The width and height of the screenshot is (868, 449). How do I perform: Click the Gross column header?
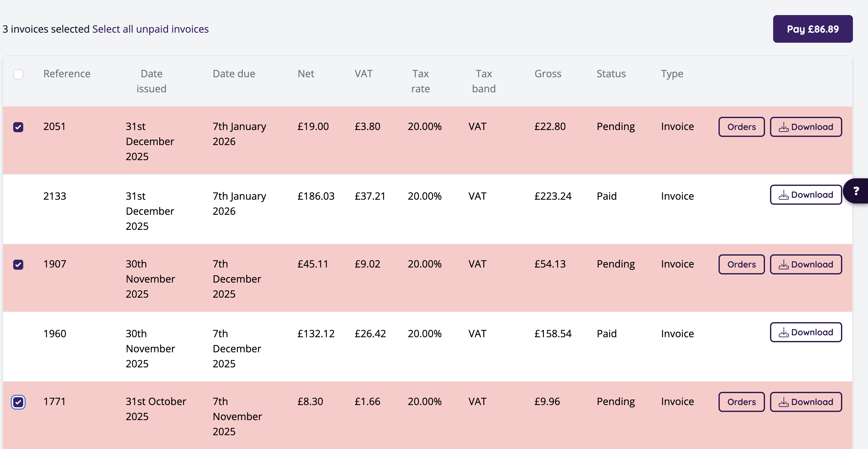(548, 74)
